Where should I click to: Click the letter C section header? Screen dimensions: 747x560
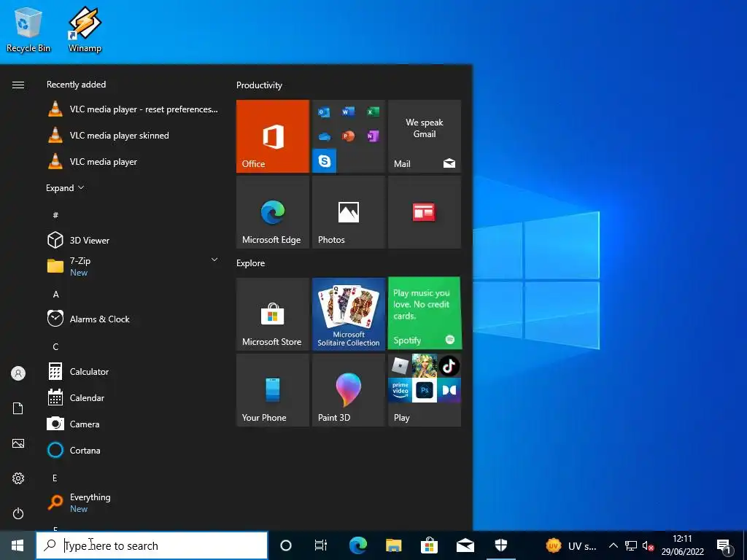55,346
